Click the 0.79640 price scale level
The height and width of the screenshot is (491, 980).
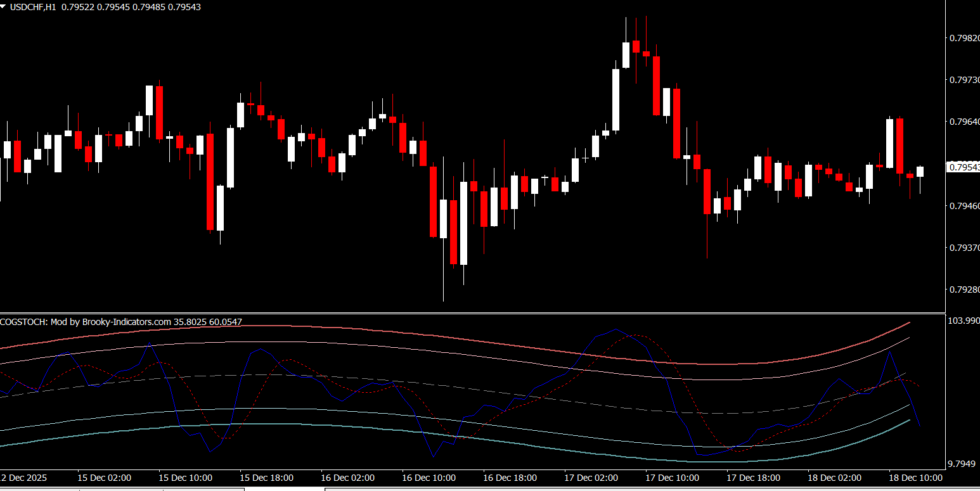click(x=964, y=122)
